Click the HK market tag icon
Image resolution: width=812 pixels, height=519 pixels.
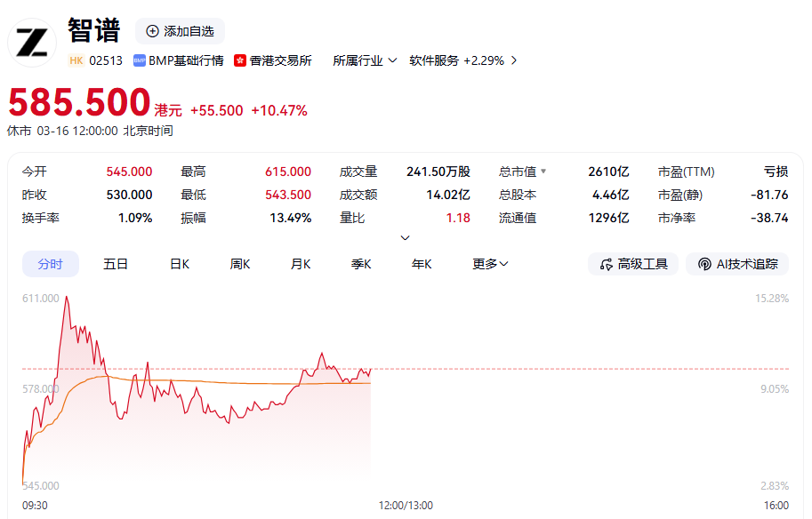[x=76, y=60]
